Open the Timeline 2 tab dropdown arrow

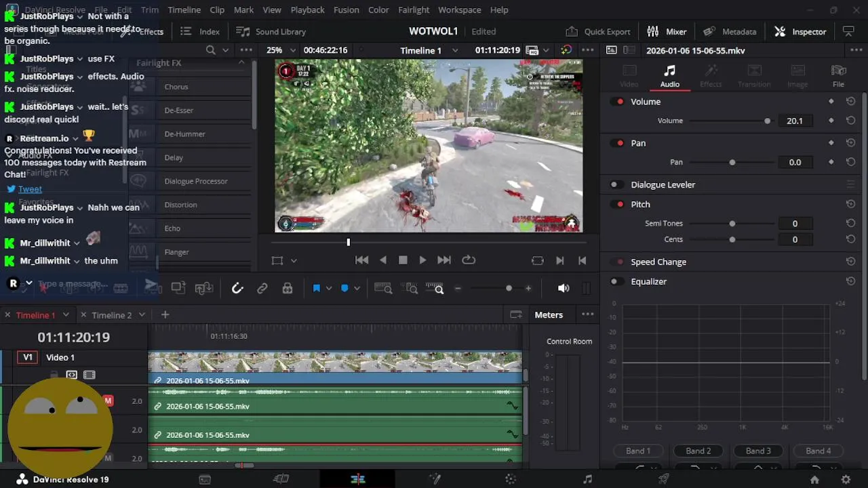coord(142,314)
